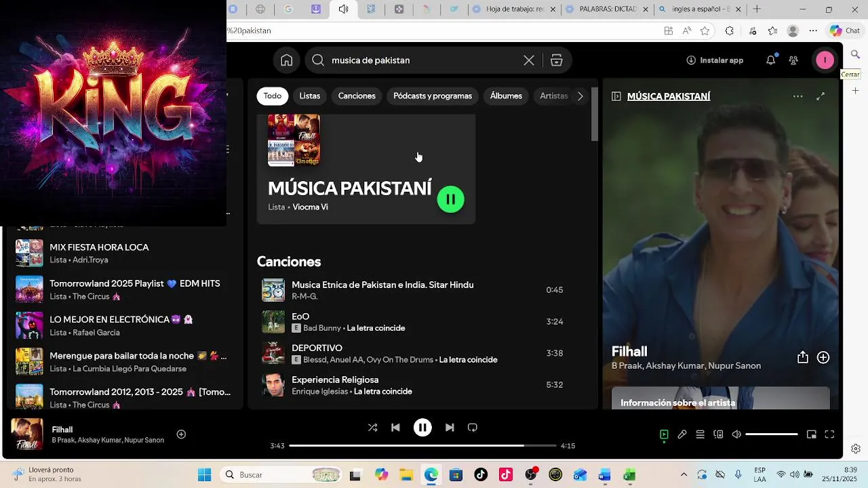Open Bad Bunny artist link

pos(322,328)
